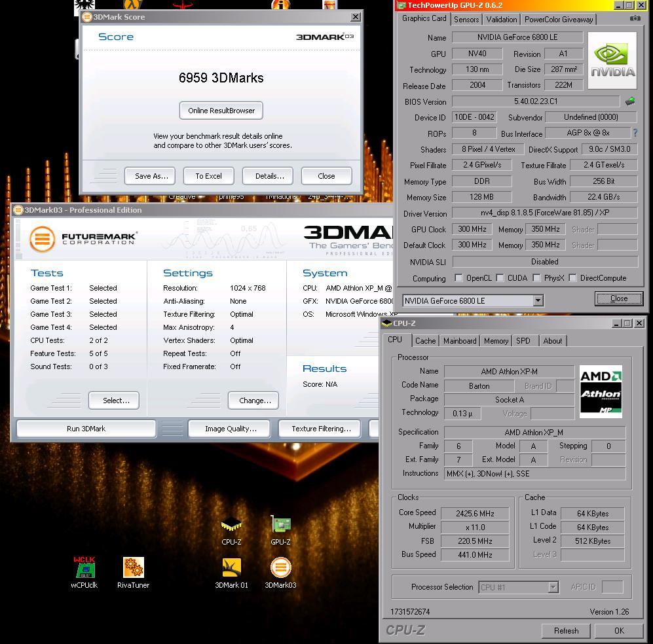Open the About tab in CPU-Z

pos(553,341)
